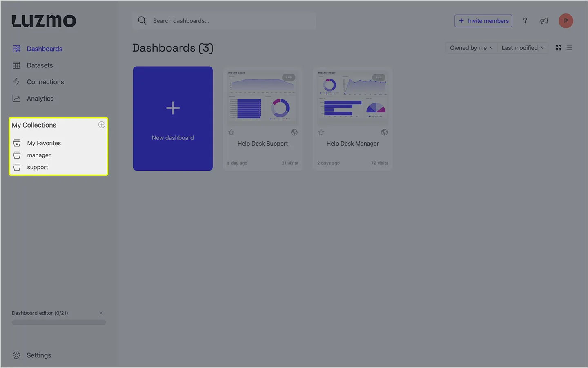Click the Dashboard editor (0/21) label
This screenshot has width=588, height=368.
tap(40, 313)
